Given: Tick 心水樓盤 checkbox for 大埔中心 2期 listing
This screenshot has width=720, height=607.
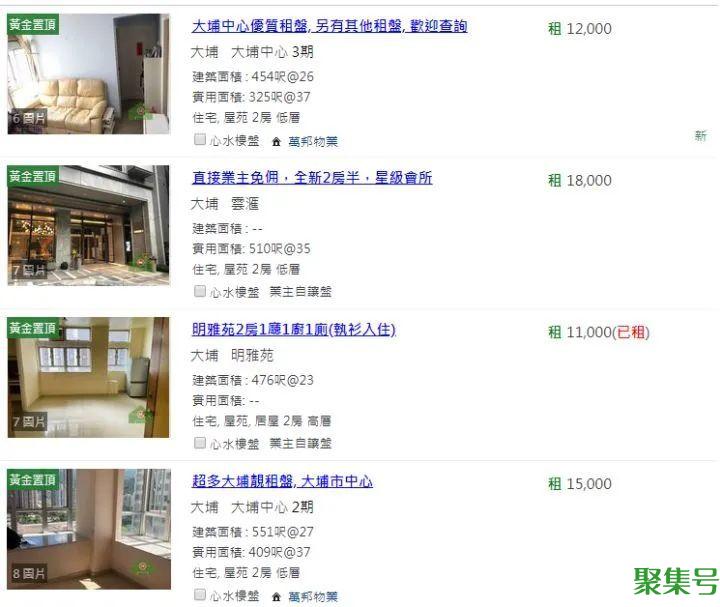Looking at the screenshot, I should pyautogui.click(x=200, y=595).
